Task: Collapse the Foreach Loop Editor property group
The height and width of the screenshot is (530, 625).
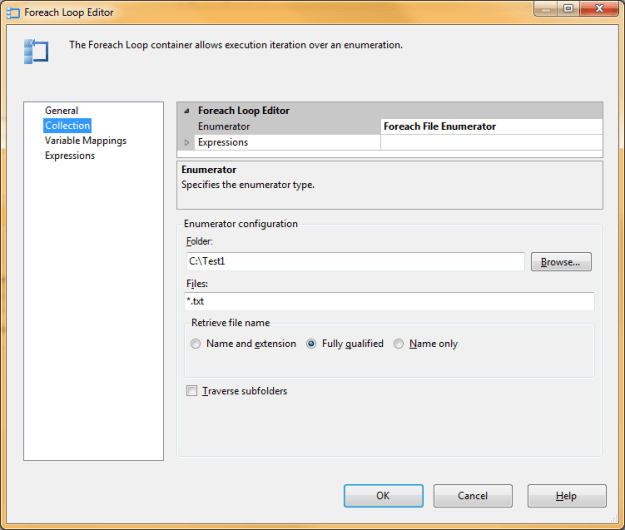Action: (x=186, y=111)
